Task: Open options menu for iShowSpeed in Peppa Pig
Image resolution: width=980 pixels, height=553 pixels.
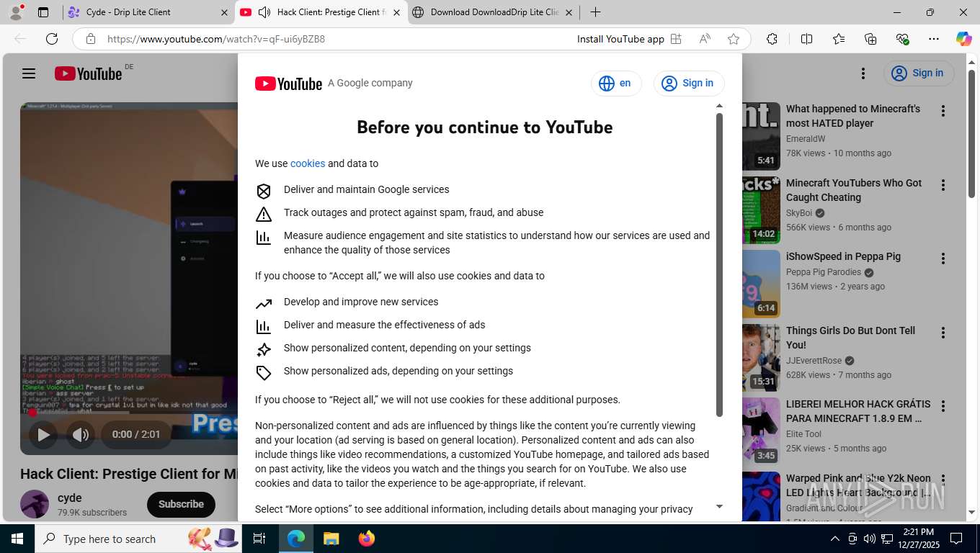Action: coord(943,258)
